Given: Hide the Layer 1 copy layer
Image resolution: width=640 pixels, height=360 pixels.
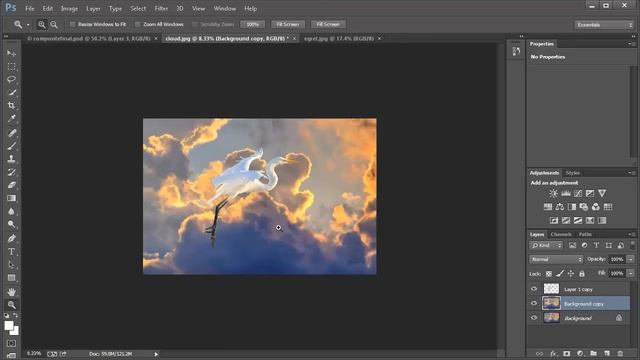Looking at the screenshot, I should click(534, 289).
